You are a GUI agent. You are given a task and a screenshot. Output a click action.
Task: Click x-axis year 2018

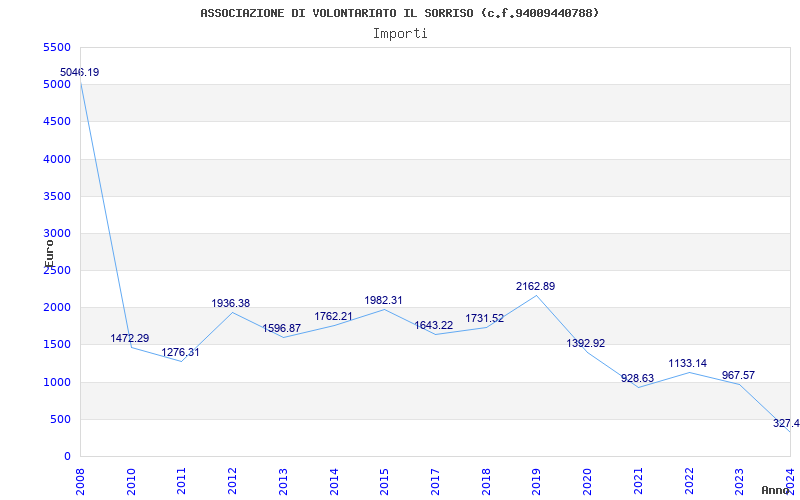486,481
